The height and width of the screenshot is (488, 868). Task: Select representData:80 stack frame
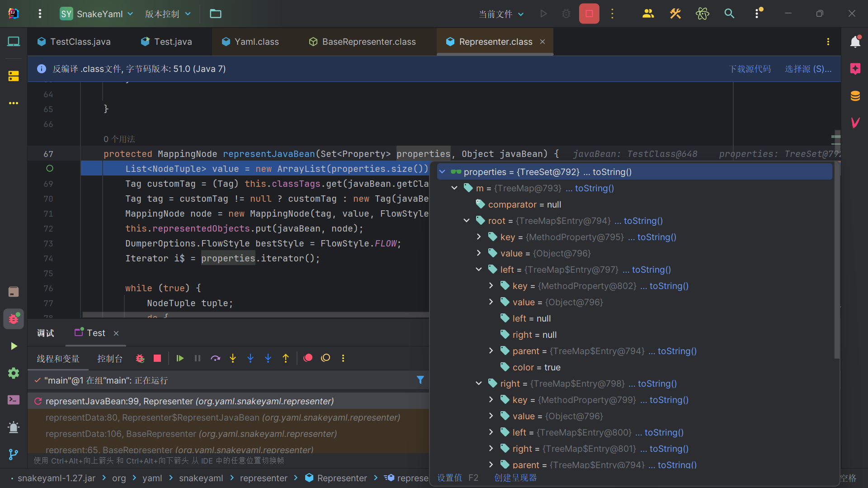coord(228,417)
